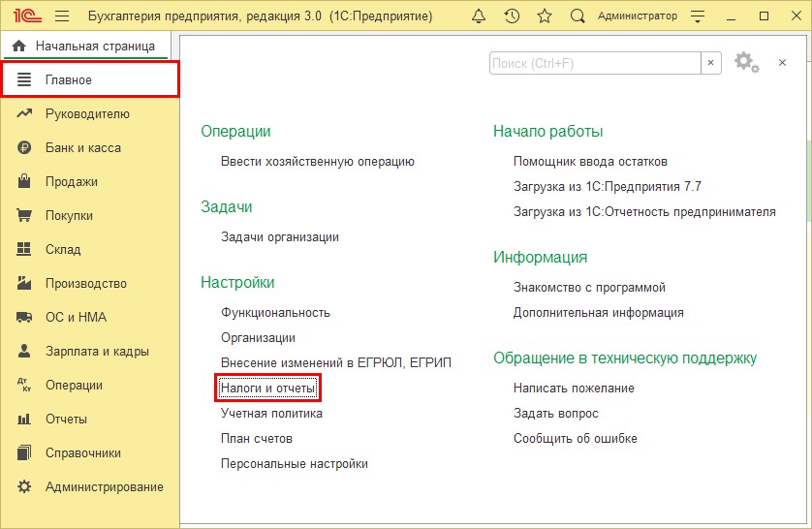The image size is (812, 529).
Task: Open the 1C logo main menu
Action: [x=27, y=16]
